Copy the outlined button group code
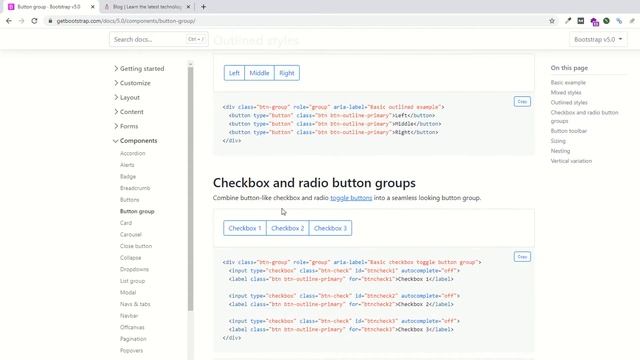640x360 pixels. coord(522,102)
